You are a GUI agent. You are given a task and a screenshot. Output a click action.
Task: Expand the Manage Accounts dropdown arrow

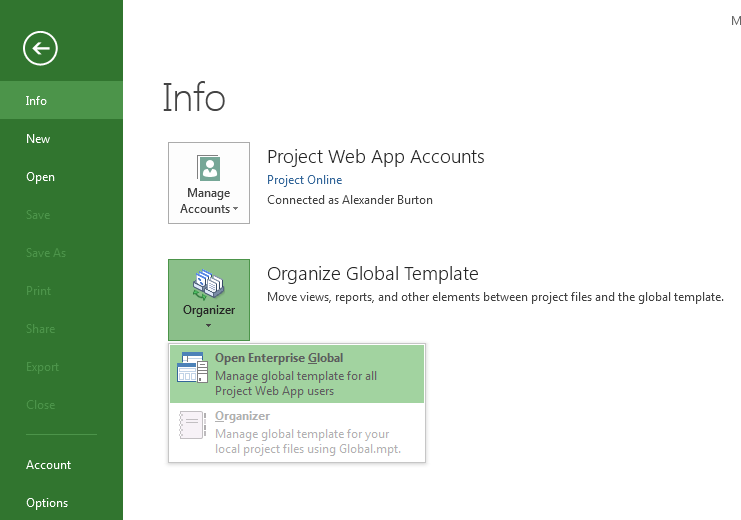235,208
